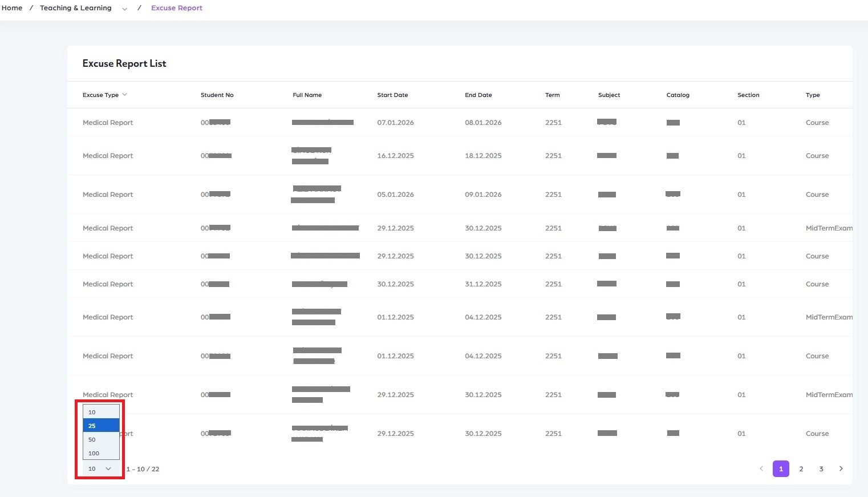Open the Excuse Type filter chevron
Screen dimensions: 868x497
[x=124, y=95]
